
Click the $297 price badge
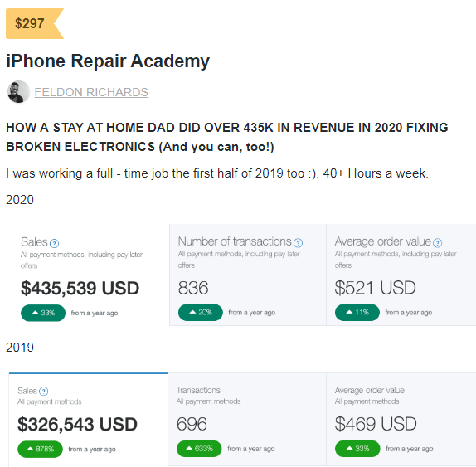[x=35, y=24]
